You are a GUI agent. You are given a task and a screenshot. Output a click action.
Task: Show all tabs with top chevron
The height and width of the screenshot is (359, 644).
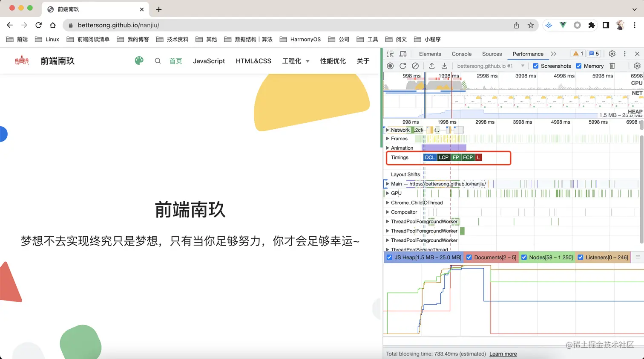point(635,9)
